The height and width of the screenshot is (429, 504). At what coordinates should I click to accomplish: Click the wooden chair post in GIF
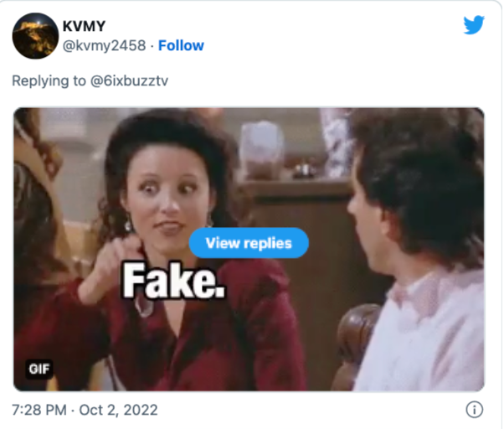[353, 344]
